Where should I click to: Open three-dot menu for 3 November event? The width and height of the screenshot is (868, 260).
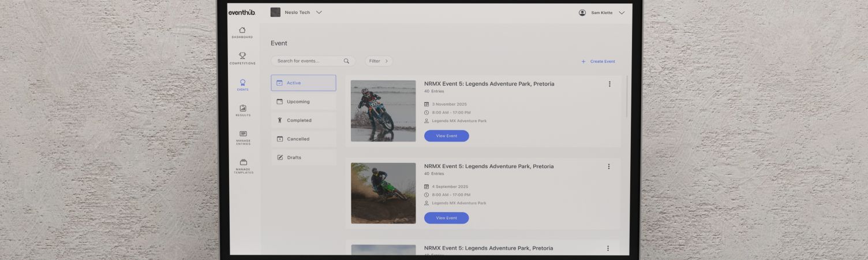click(x=609, y=84)
